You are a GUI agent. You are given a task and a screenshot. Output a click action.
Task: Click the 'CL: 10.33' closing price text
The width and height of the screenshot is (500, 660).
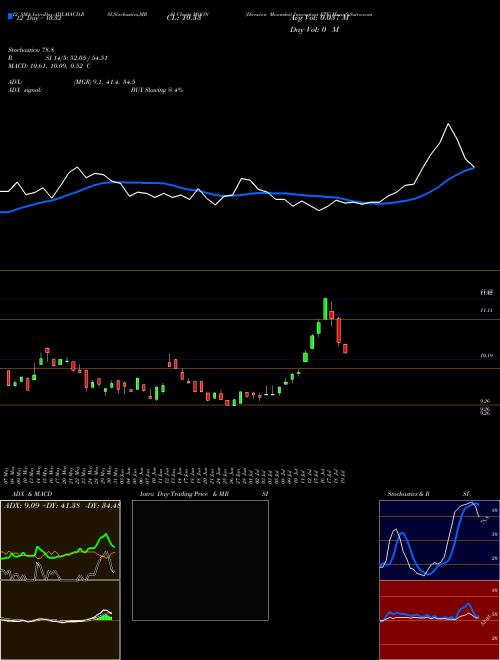[184, 18]
